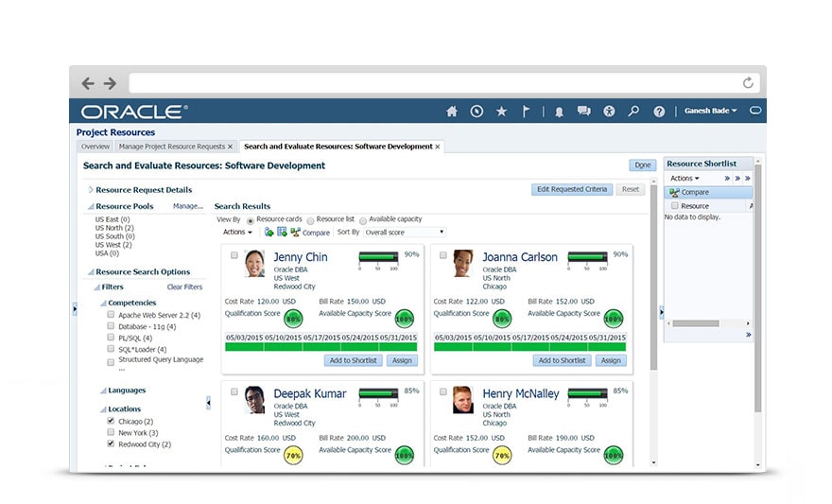Tick the PL/SQL competency checkbox
Screen dimensions: 832x504
(x=111, y=337)
